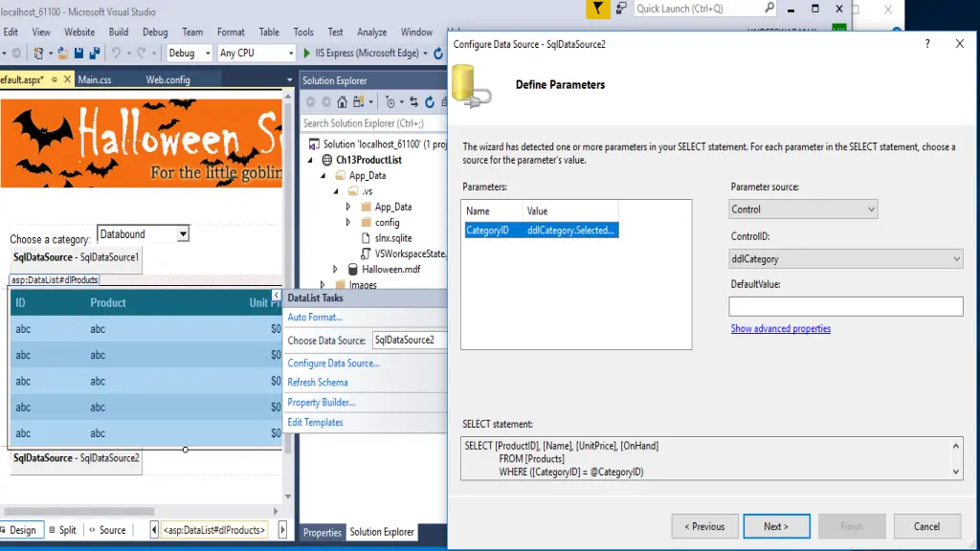Start IIS Express with green play icon
980x551 pixels.
306,54
